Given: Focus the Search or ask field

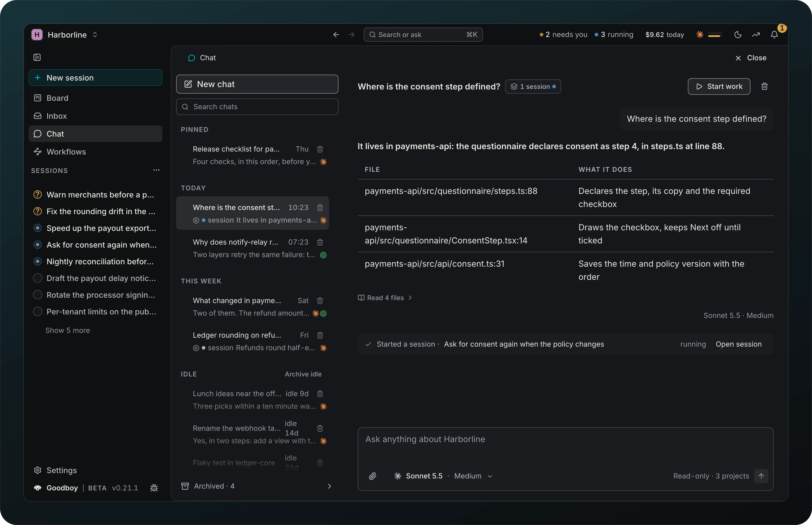Looking at the screenshot, I should point(423,35).
